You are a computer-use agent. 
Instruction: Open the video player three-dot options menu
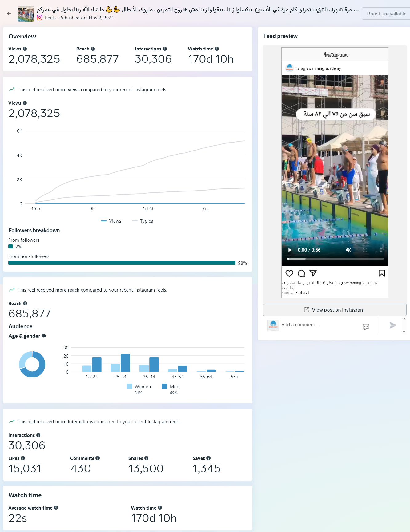(x=381, y=250)
